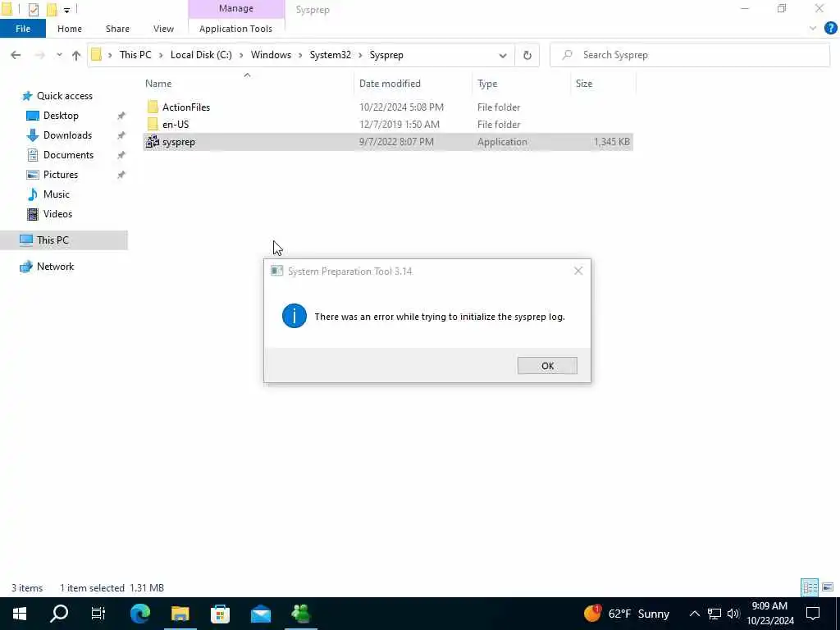Go back using the Back arrow
Image resolution: width=840 pixels, height=630 pixels.
click(16, 55)
